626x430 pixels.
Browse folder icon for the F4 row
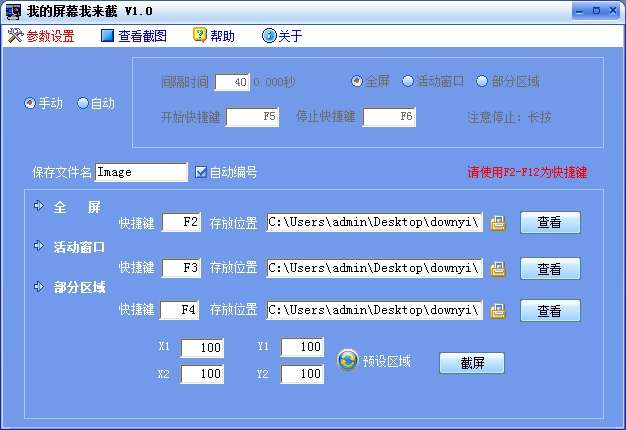498,311
